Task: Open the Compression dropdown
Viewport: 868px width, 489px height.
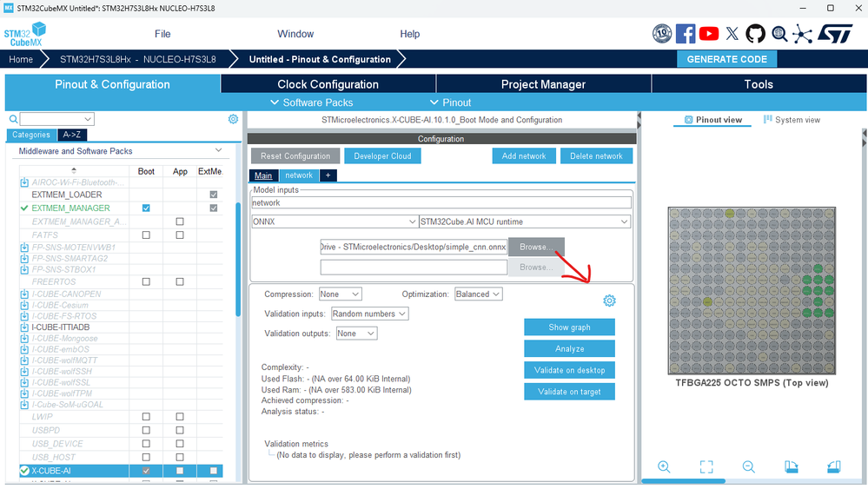Action: pos(340,294)
